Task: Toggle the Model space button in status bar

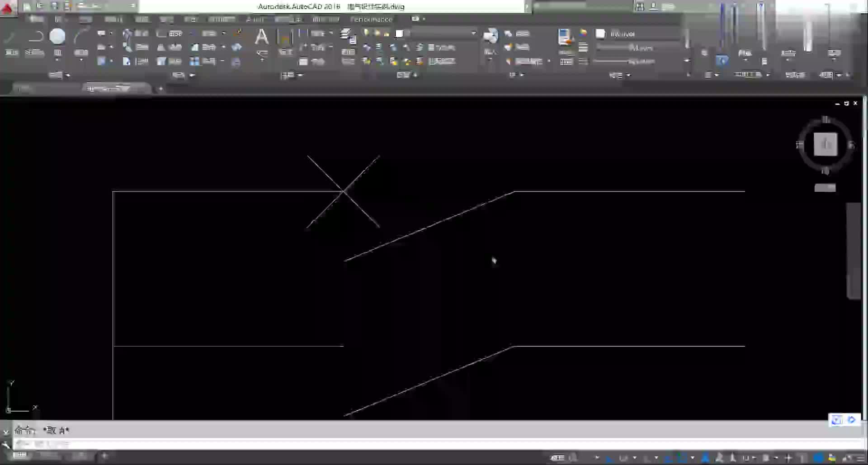Action: pos(557,458)
